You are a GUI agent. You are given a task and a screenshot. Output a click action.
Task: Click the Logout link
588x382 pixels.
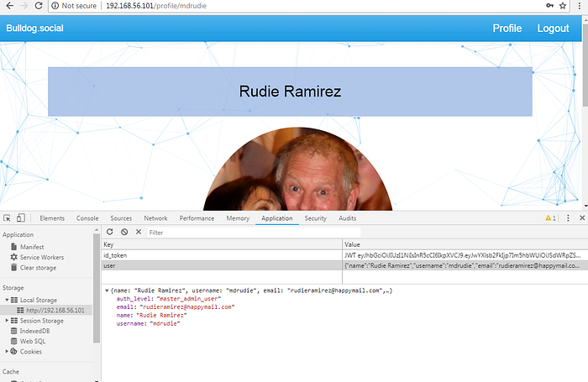pyautogui.click(x=553, y=29)
